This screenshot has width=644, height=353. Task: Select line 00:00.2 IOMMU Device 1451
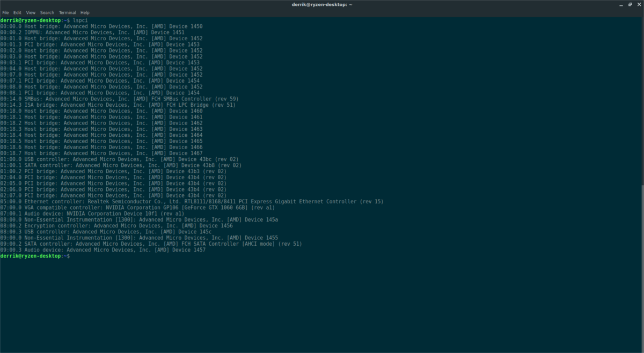click(x=92, y=32)
